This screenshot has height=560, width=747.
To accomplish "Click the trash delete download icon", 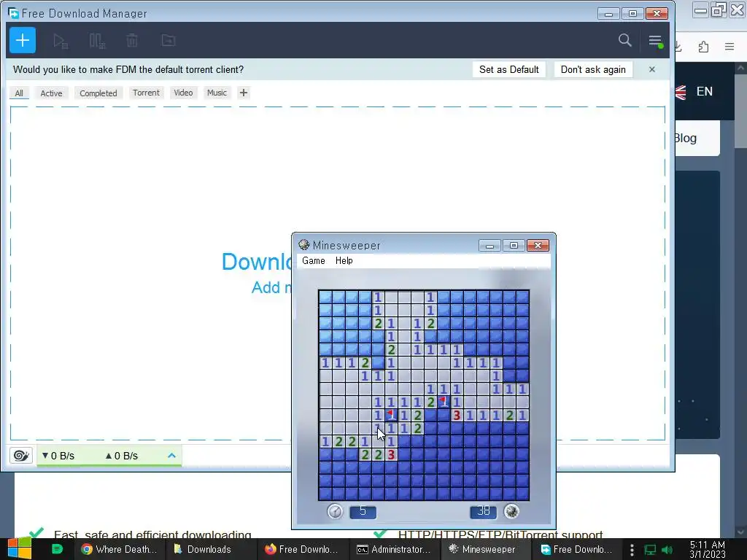I will coord(132,41).
